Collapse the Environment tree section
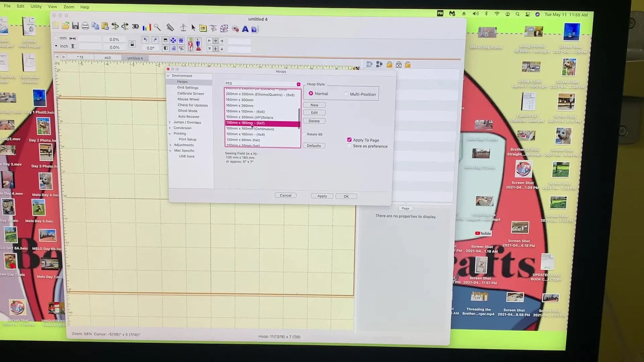 click(168, 76)
